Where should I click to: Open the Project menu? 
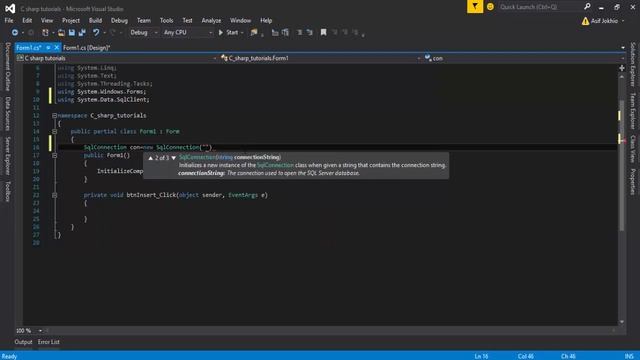click(x=71, y=20)
